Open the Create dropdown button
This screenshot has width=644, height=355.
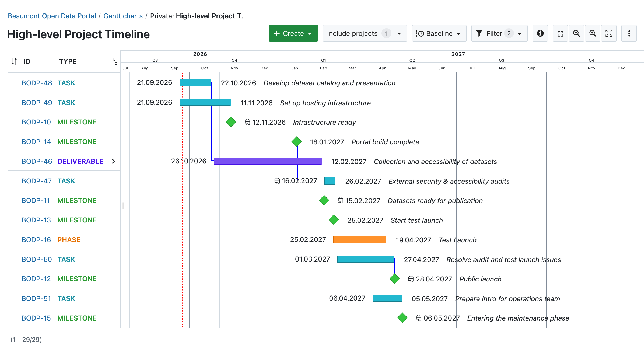click(x=293, y=33)
